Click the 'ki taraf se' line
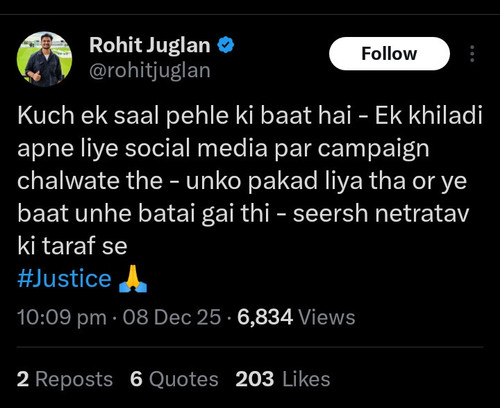 click(x=72, y=246)
